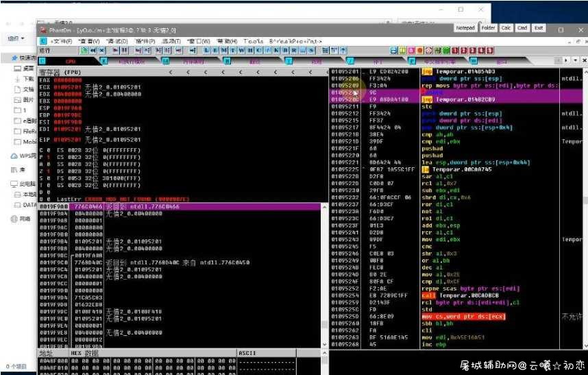The height and width of the screenshot is (375, 588).
Task: Expand the 组织 dropdown in Explorer
Action: tap(16, 38)
